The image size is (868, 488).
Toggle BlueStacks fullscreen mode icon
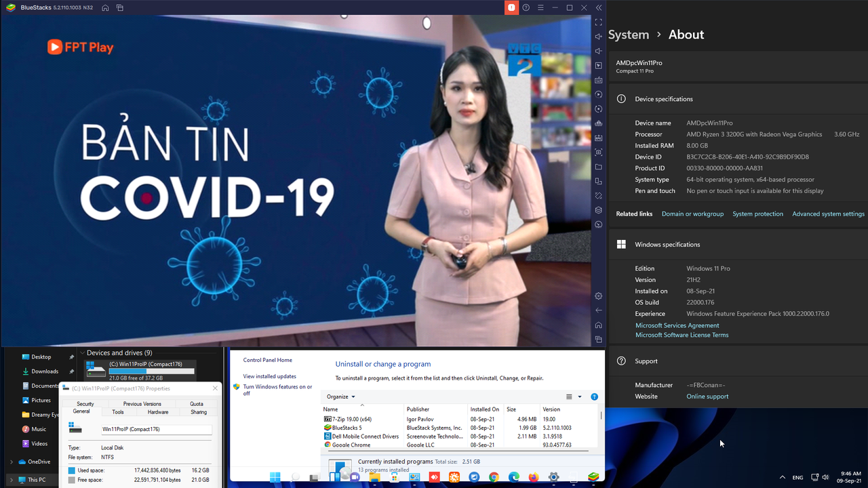pyautogui.click(x=598, y=22)
